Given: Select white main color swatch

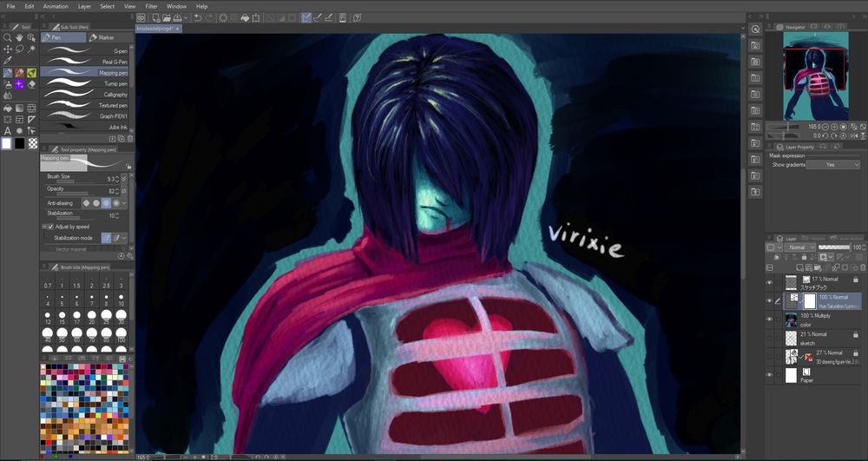Looking at the screenshot, I should [x=7, y=144].
